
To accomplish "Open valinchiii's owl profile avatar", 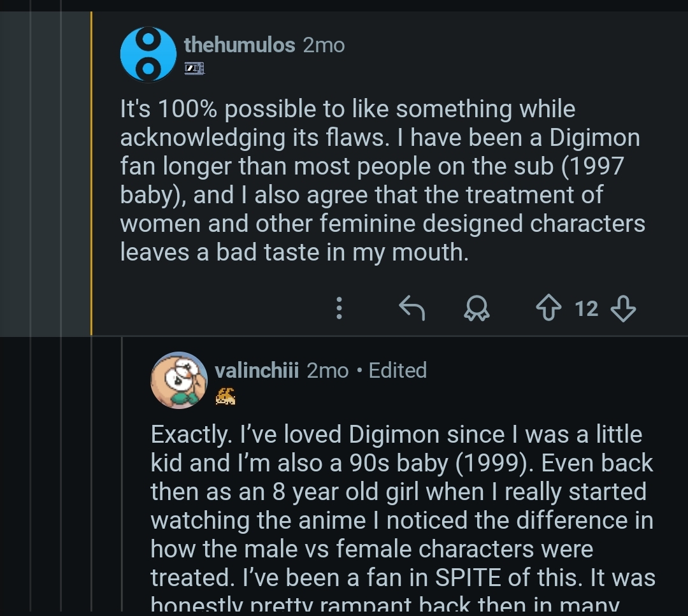I will point(178,380).
